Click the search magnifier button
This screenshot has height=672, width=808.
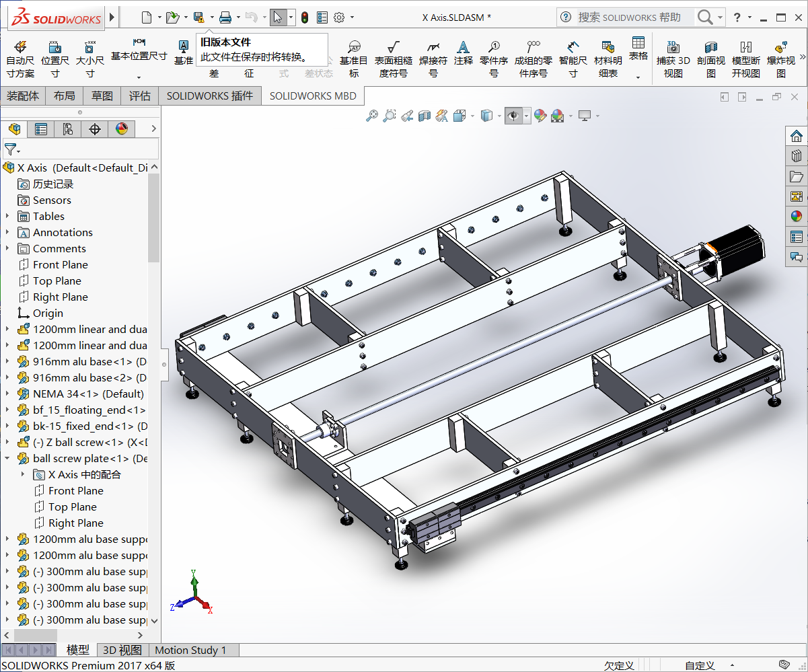[x=704, y=17]
